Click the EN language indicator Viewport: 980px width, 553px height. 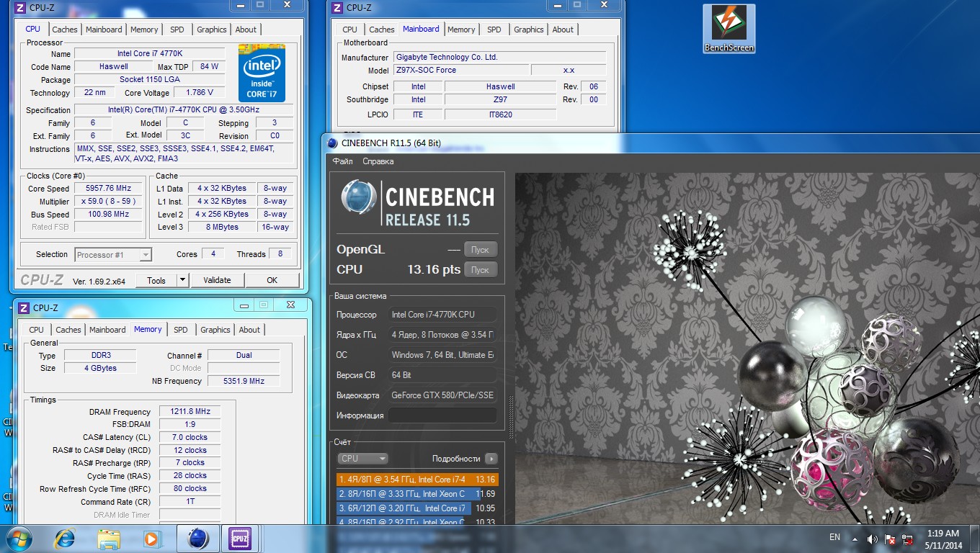(x=834, y=537)
